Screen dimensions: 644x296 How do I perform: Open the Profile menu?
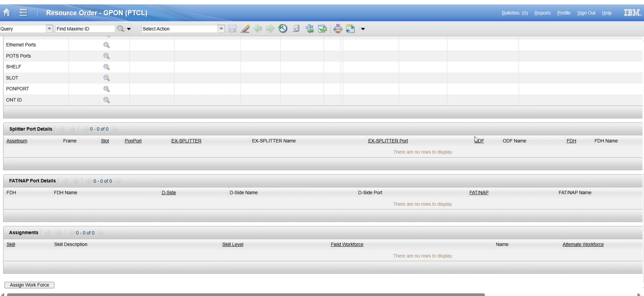coord(564,13)
